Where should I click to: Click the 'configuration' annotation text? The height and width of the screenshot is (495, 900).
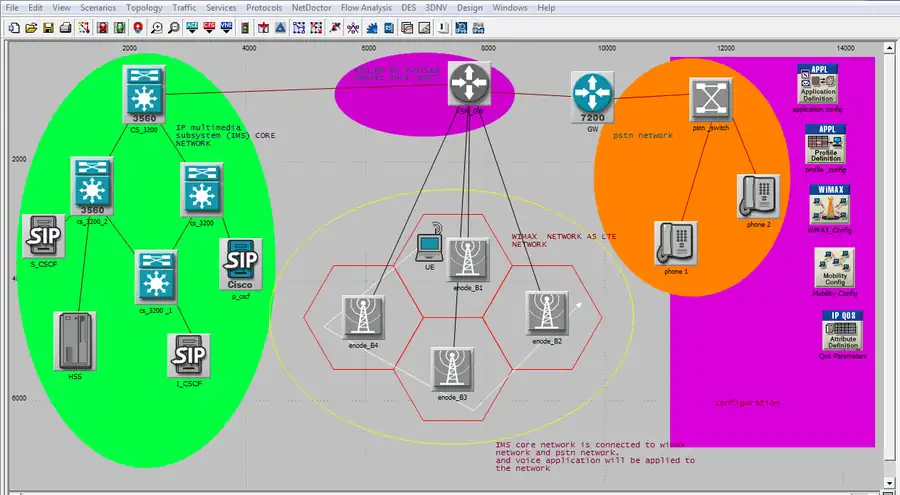pyautogui.click(x=747, y=403)
